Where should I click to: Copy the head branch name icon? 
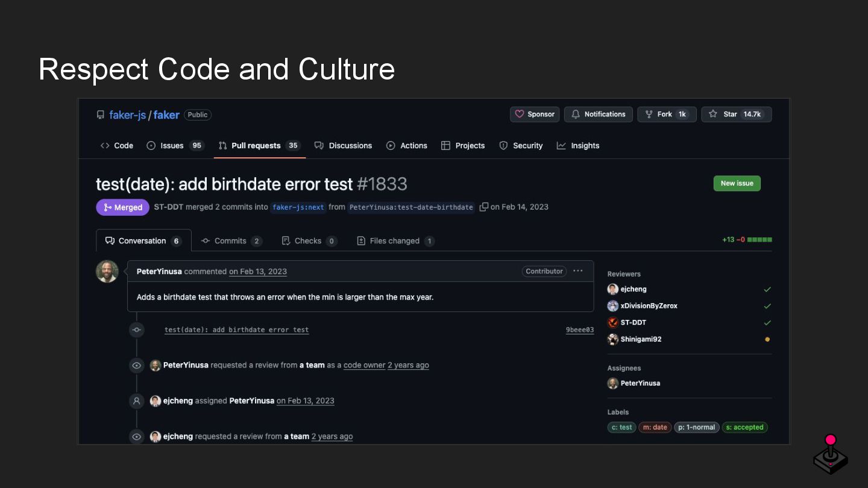pos(483,207)
